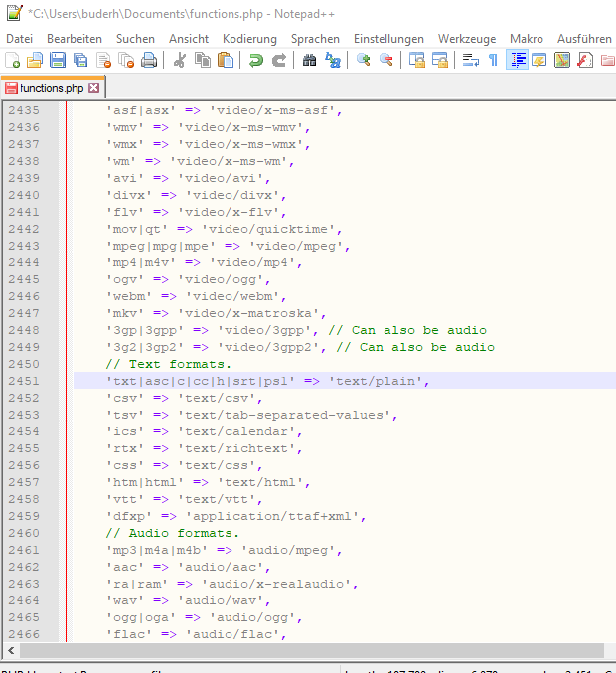Close the functions.php tab with red X
This screenshot has width=616, height=673.
[x=94, y=88]
